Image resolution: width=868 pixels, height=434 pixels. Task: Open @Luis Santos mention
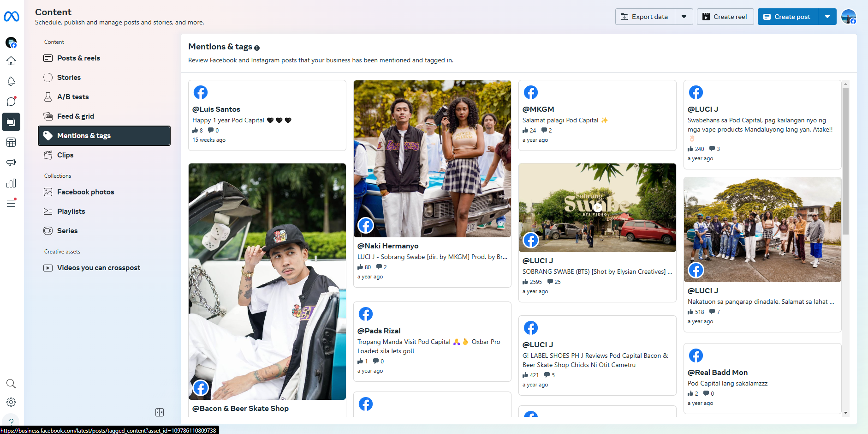(216, 109)
